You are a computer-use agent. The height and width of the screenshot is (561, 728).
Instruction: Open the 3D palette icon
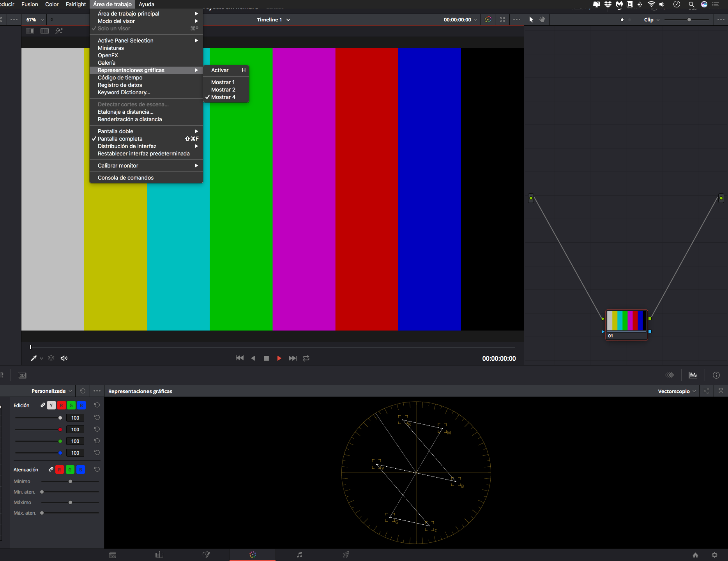[x=22, y=376]
